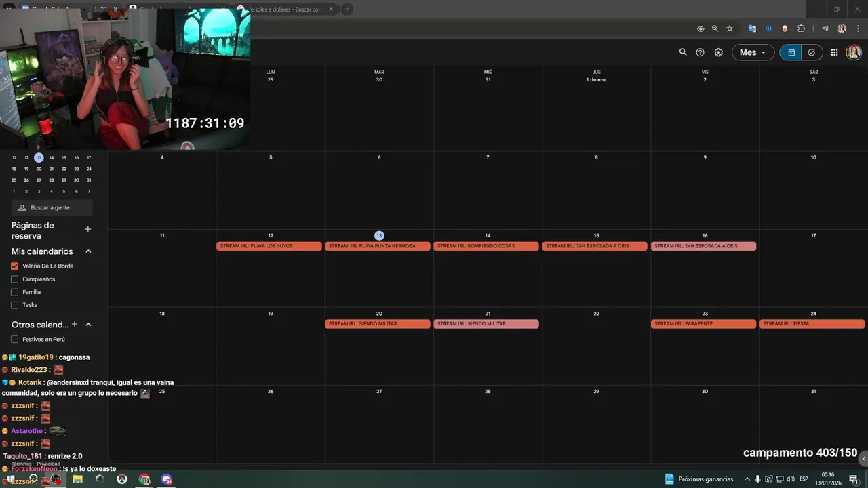Open Chrome from the taskbar

coord(144,479)
